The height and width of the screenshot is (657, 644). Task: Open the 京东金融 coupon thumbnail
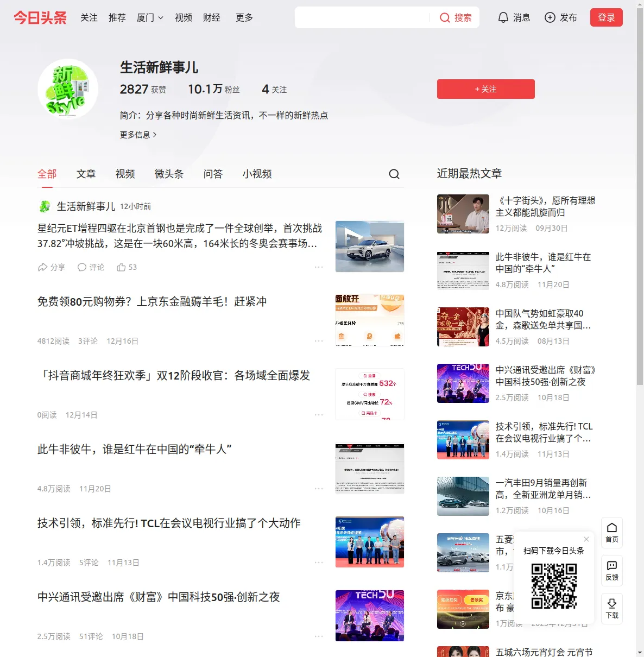(370, 320)
